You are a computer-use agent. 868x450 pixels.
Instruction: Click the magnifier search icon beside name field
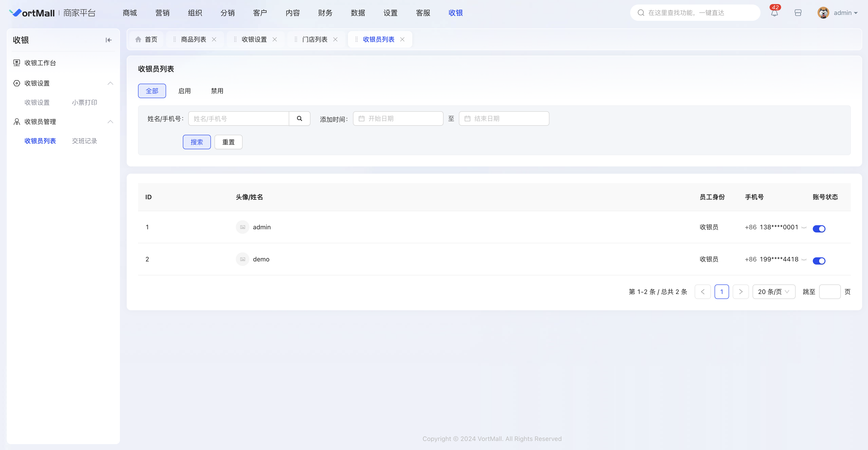point(299,118)
